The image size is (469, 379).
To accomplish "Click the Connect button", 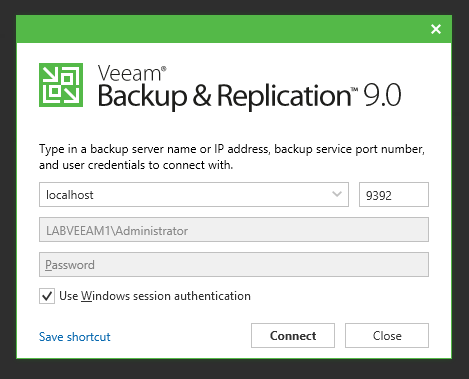I will [x=293, y=335].
